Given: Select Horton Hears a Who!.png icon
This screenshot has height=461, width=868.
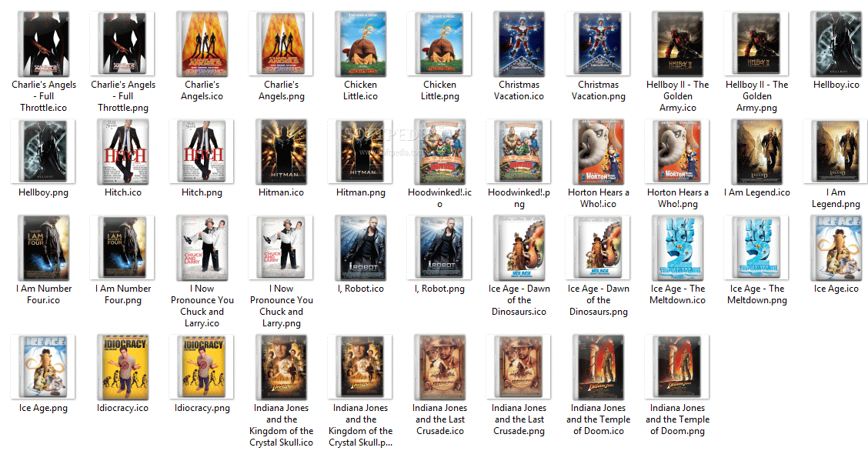Looking at the screenshot, I should pyautogui.click(x=678, y=151).
